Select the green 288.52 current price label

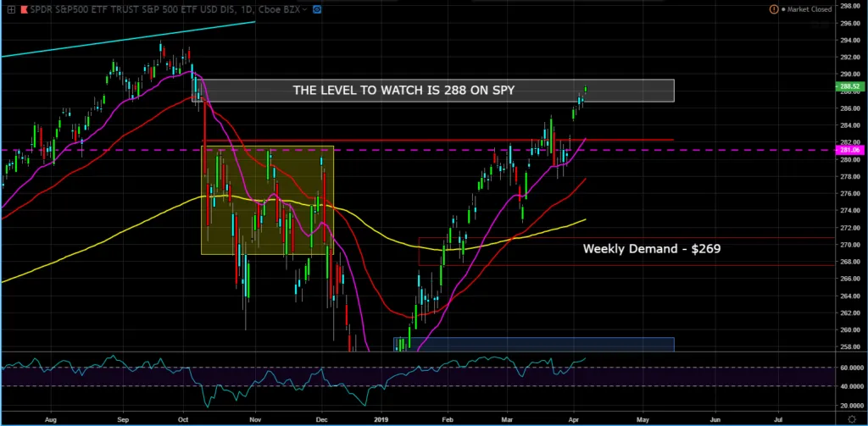pyautogui.click(x=849, y=86)
